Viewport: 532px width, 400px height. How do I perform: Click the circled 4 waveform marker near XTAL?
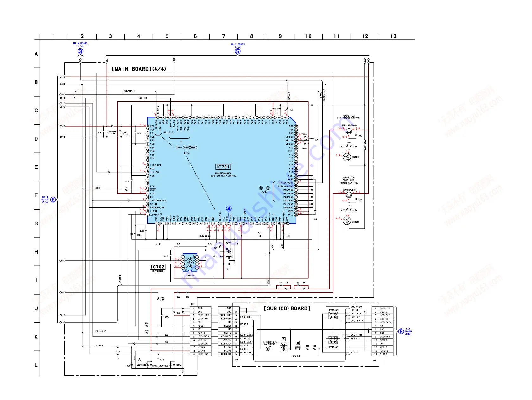click(229, 208)
